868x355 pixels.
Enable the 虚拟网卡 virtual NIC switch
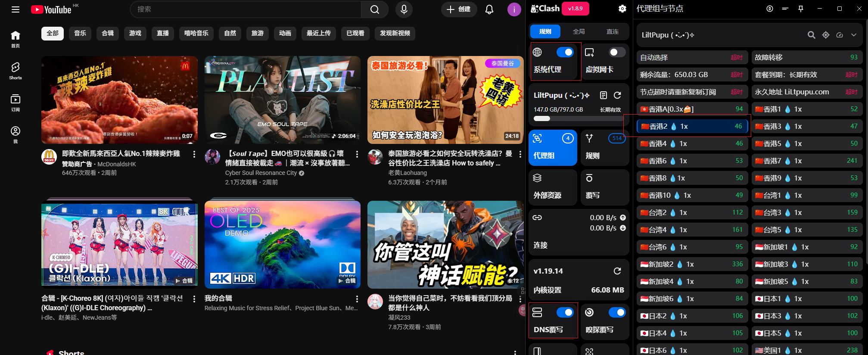(x=617, y=52)
